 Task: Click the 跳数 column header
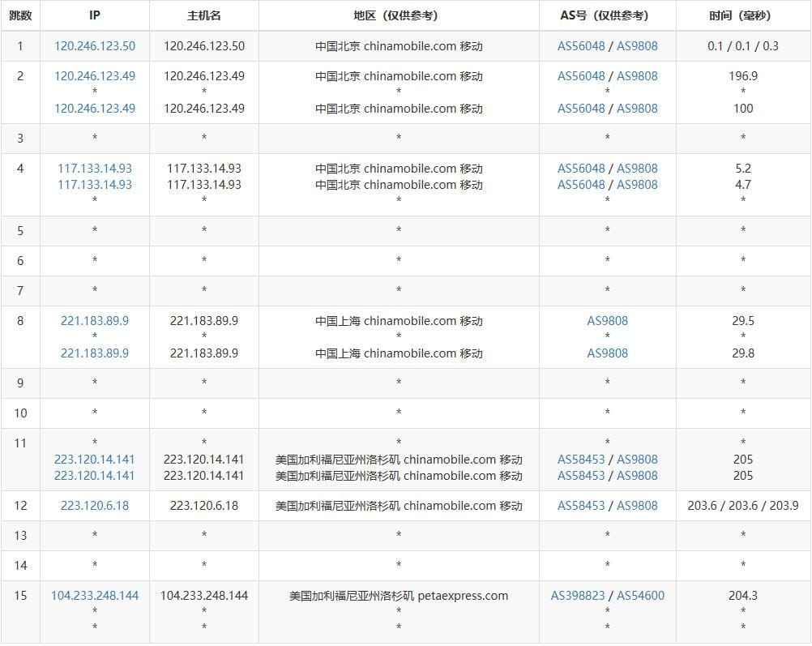point(20,15)
